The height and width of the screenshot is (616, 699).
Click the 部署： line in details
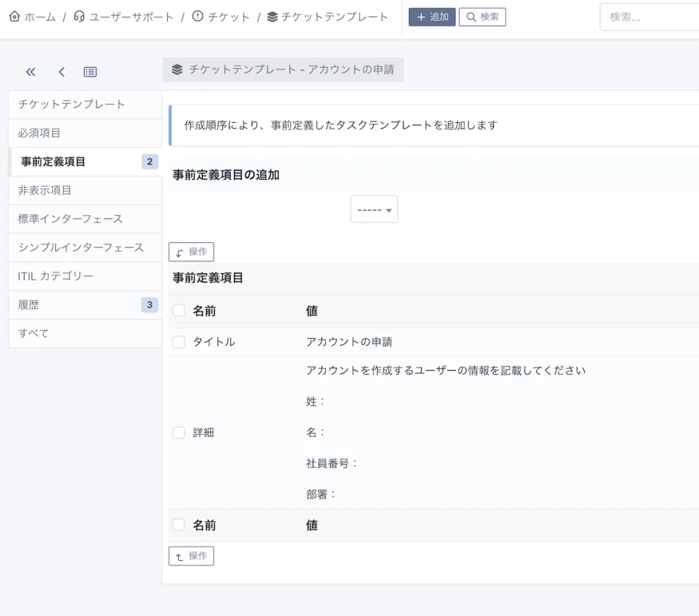321,494
